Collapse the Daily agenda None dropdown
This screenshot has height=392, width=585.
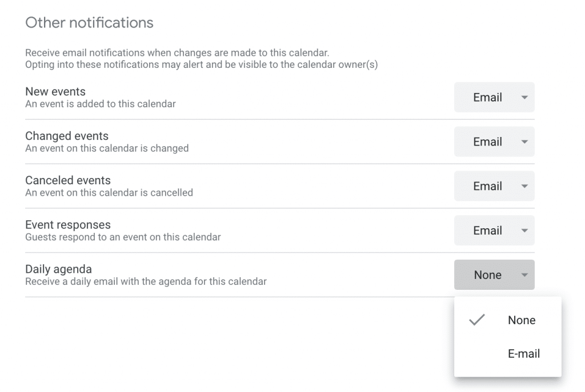coord(488,275)
